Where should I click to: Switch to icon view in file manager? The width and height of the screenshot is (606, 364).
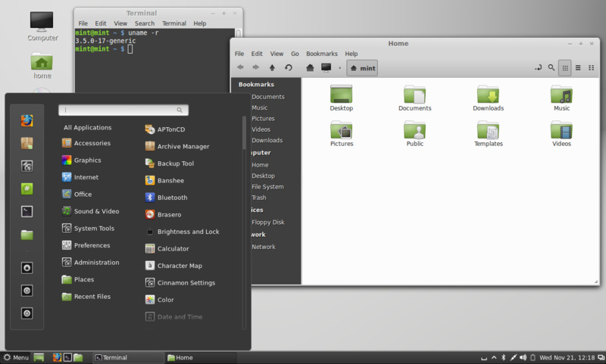coord(565,68)
